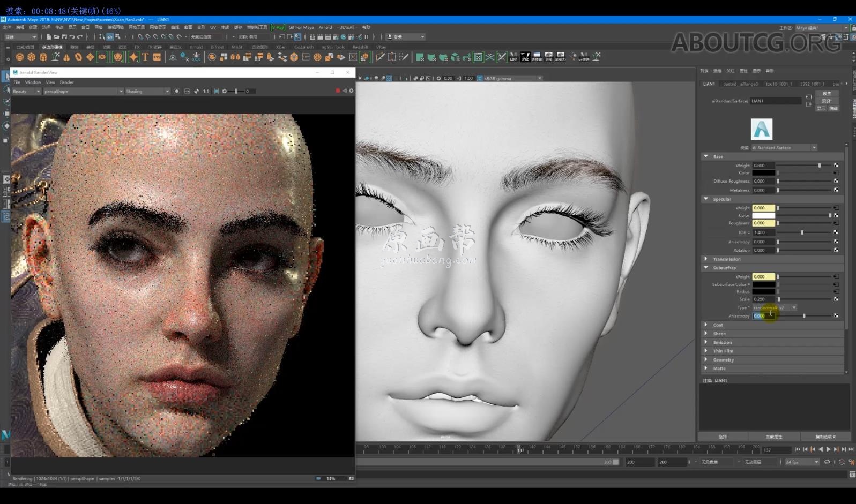Open the Ai Standard Surface type dropdown
Image resolution: width=856 pixels, height=504 pixels.
tap(784, 147)
